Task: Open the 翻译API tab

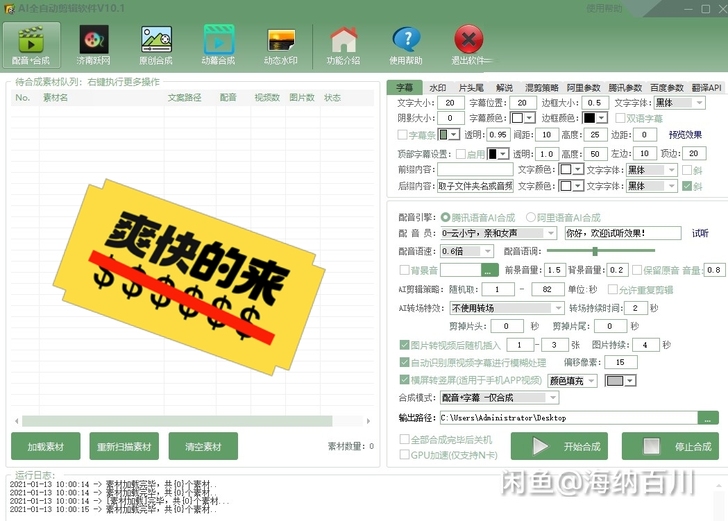Action: 706,88
